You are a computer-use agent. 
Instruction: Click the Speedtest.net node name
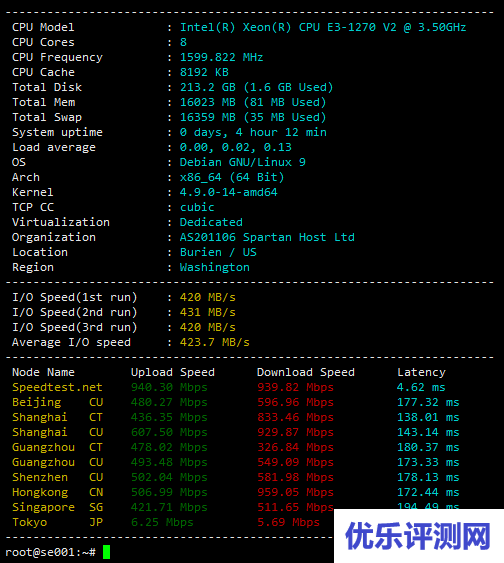[x=57, y=387]
